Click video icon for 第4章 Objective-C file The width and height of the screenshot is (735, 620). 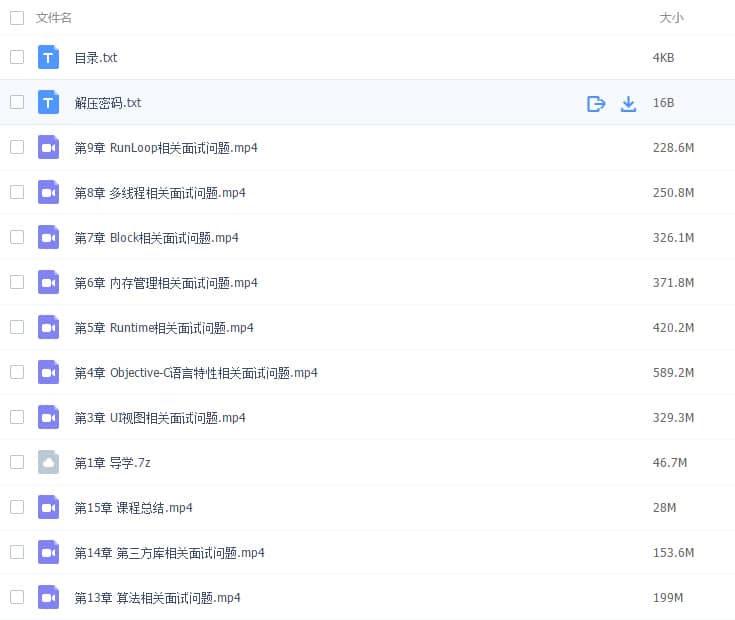(x=48, y=372)
